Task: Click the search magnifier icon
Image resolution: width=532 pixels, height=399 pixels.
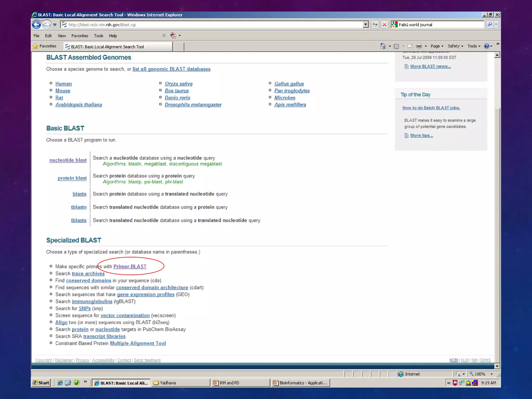Action: coord(490,24)
